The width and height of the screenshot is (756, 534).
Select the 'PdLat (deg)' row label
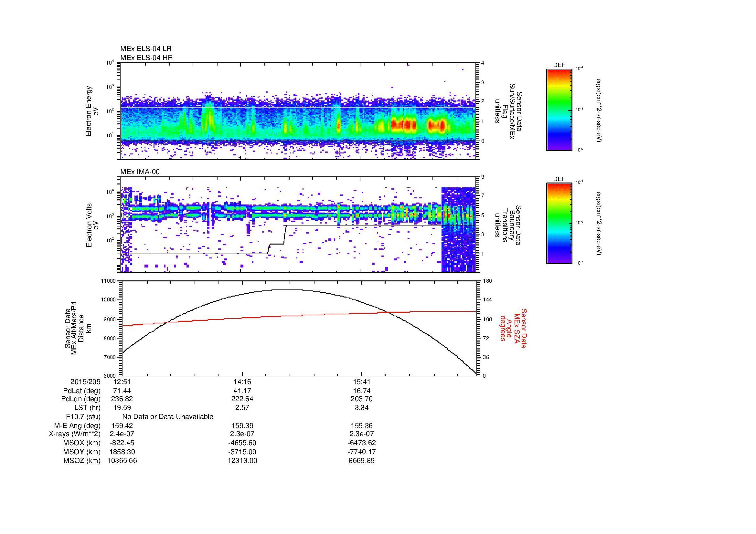pyautogui.click(x=82, y=391)
